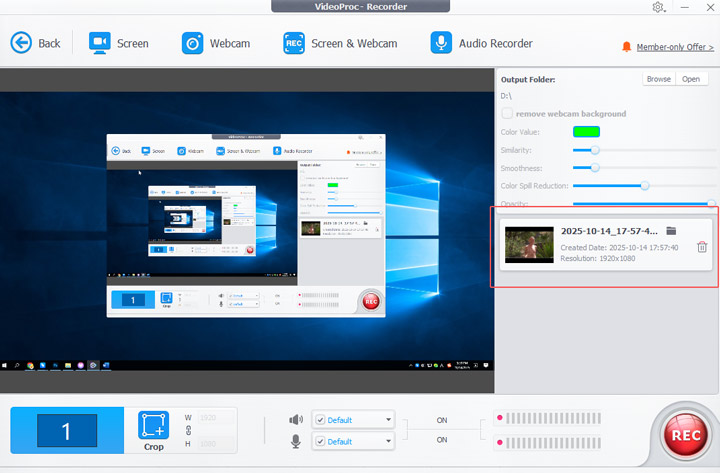Toggle the speaker Default device checkbox
Image resolution: width=720 pixels, height=473 pixels.
tap(321, 420)
